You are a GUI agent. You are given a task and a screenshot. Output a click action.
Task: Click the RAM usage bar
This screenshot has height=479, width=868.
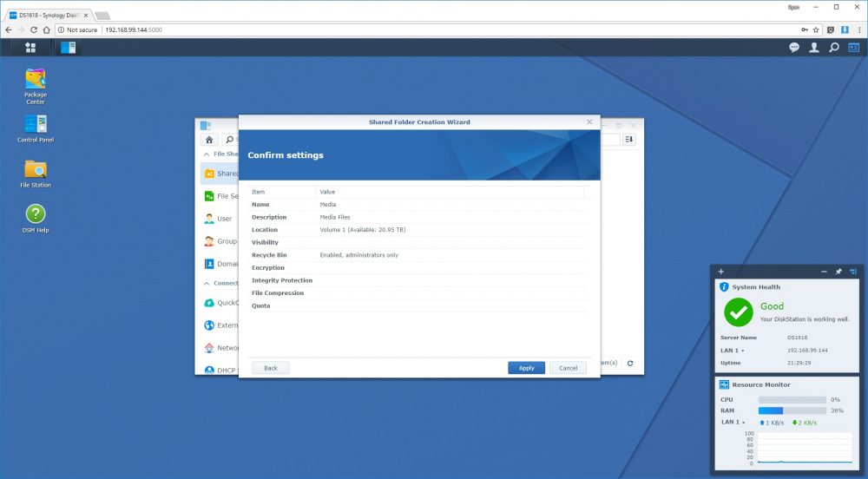click(792, 411)
